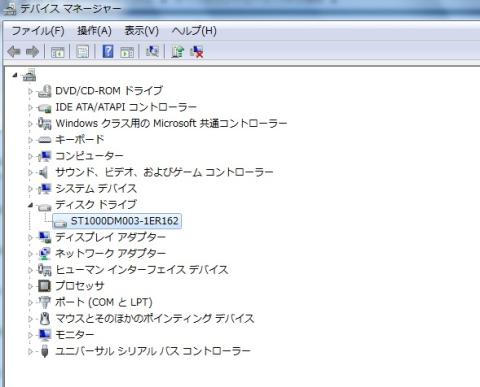This screenshot has height=387, width=480.
Task: Collapse the root computer tree node
Action: coord(15,76)
